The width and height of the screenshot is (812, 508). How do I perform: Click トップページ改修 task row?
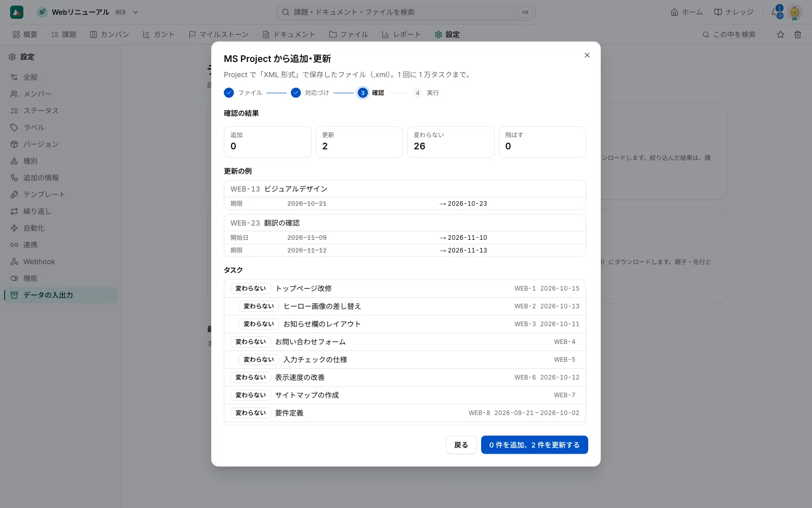pyautogui.click(x=405, y=289)
